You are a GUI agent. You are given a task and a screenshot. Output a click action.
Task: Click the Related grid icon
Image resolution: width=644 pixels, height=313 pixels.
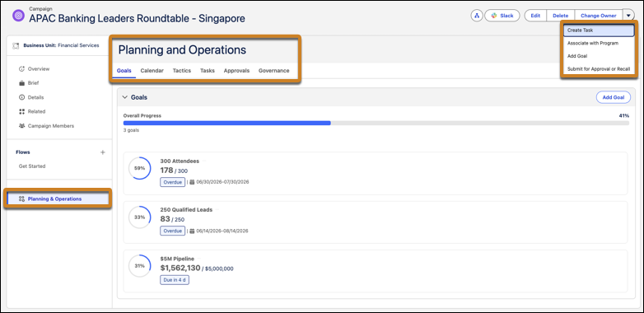[x=21, y=111]
